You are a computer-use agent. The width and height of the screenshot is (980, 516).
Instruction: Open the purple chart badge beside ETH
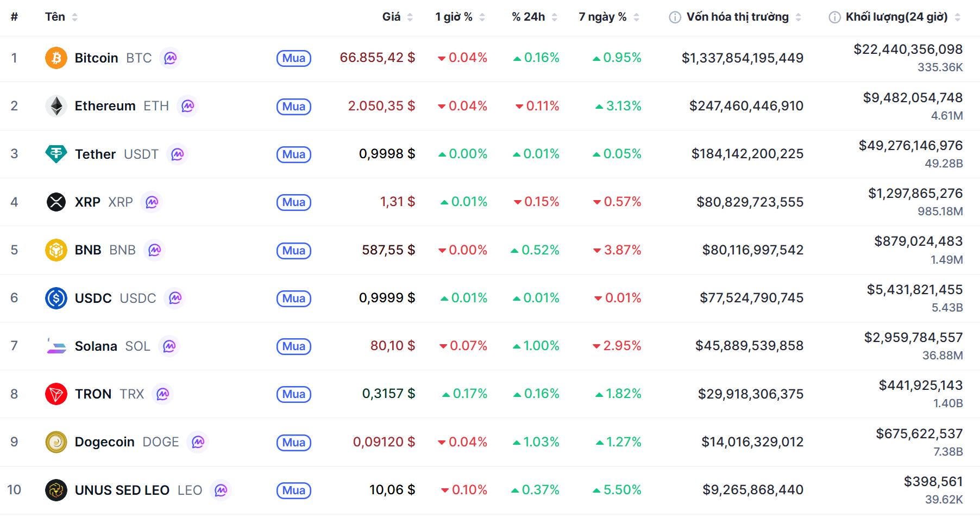click(x=188, y=106)
